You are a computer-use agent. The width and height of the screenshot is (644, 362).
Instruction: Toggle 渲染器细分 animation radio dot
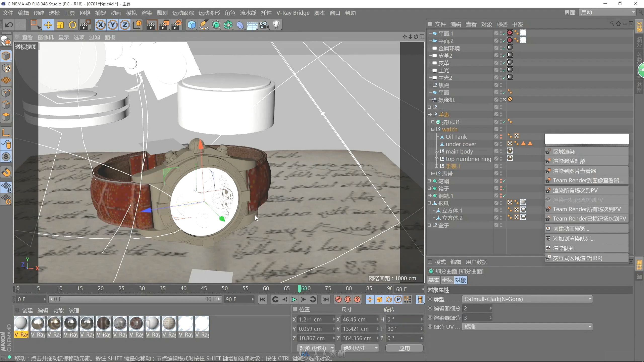[x=430, y=317]
